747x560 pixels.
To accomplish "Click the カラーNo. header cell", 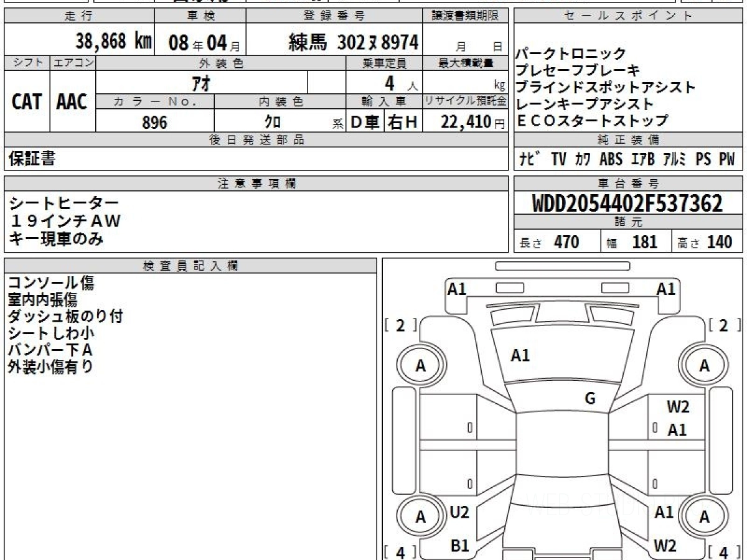I will [x=156, y=101].
